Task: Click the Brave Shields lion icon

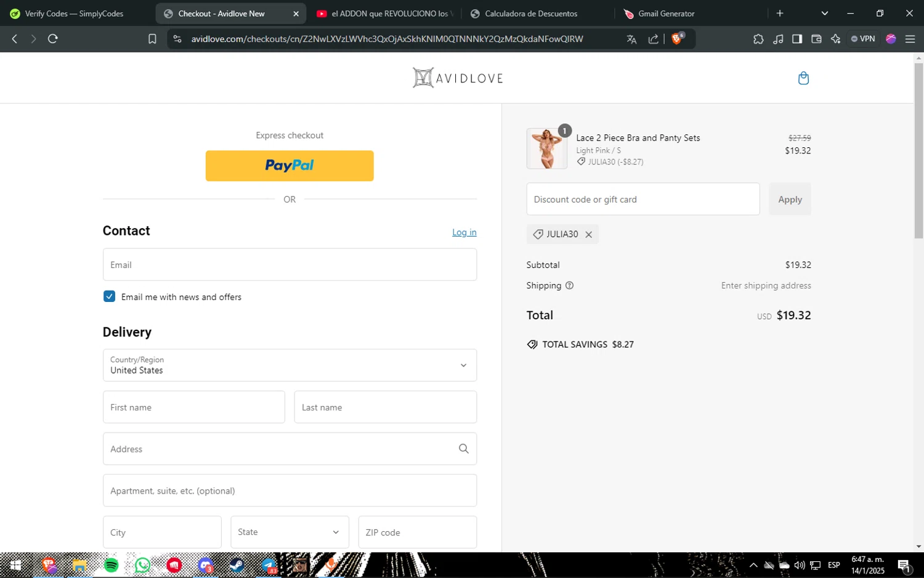Action: pyautogui.click(x=677, y=39)
